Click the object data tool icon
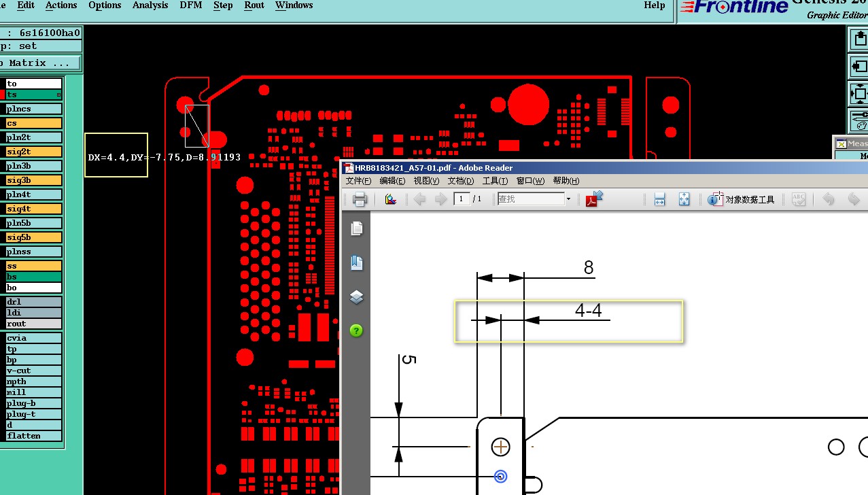 point(716,199)
